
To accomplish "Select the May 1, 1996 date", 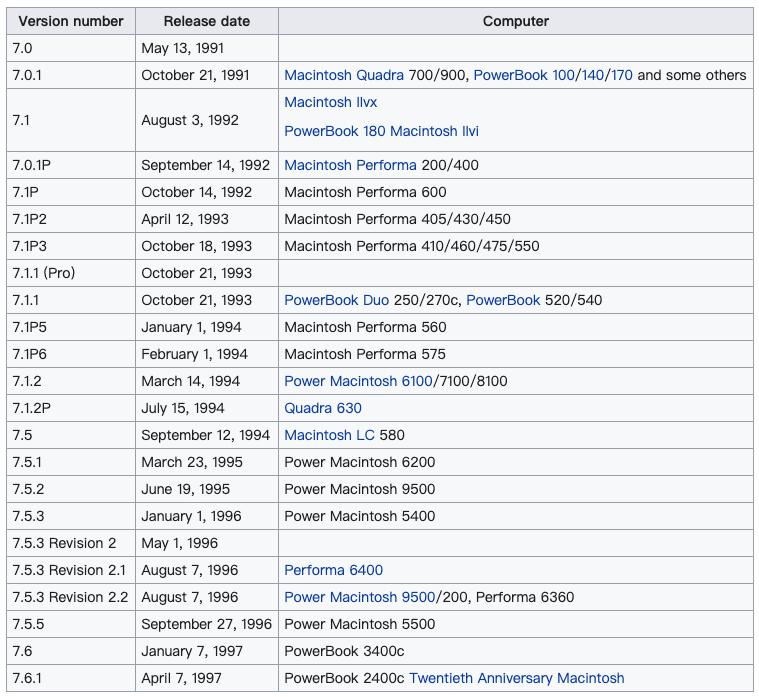I will 207,543.
